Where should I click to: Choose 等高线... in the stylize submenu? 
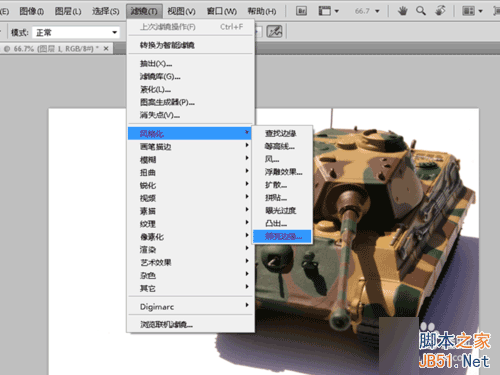282,146
